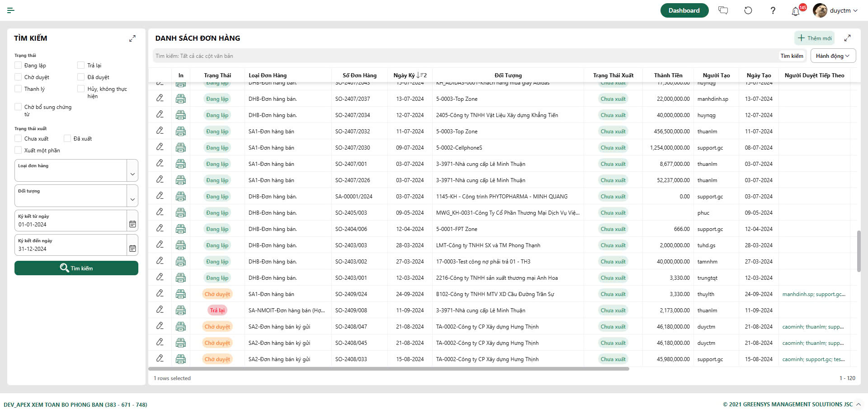Print order SO-2407/2032

[181, 131]
